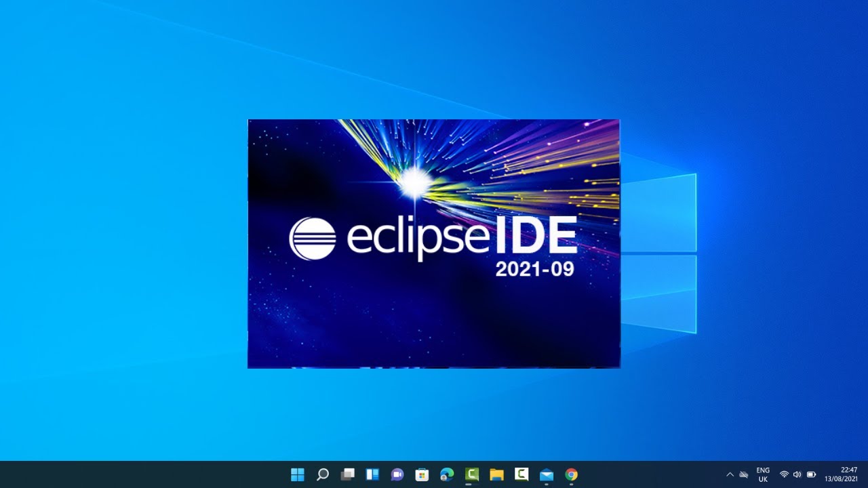
Task: Open OneDrive cloud tray icon
Action: click(x=744, y=474)
